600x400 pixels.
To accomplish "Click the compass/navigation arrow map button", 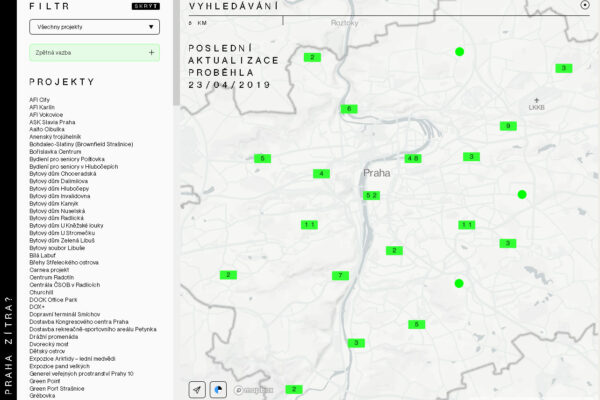I will pos(197,389).
